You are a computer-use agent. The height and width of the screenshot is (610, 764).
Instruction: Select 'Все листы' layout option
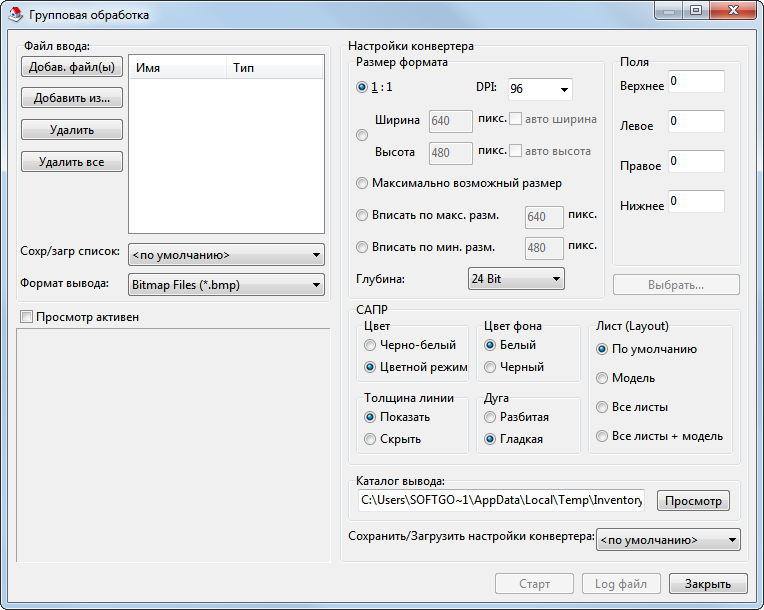click(x=602, y=407)
